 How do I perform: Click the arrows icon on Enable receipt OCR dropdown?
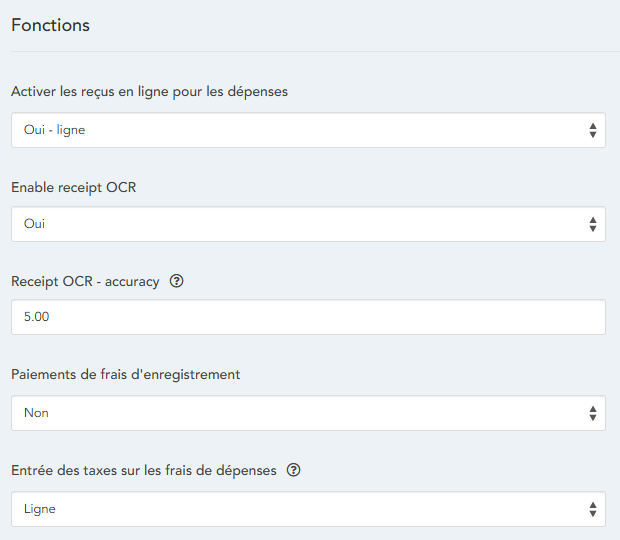(x=592, y=224)
